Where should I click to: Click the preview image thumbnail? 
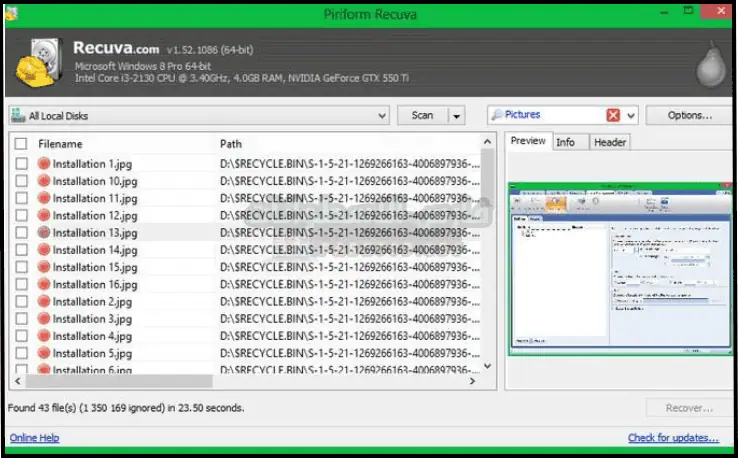[x=617, y=268]
